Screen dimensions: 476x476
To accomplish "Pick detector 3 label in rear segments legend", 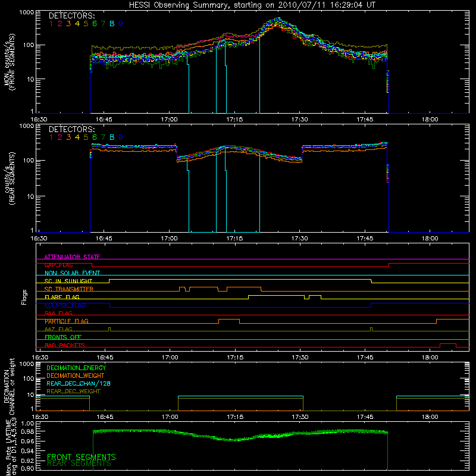I will (x=68, y=137).
